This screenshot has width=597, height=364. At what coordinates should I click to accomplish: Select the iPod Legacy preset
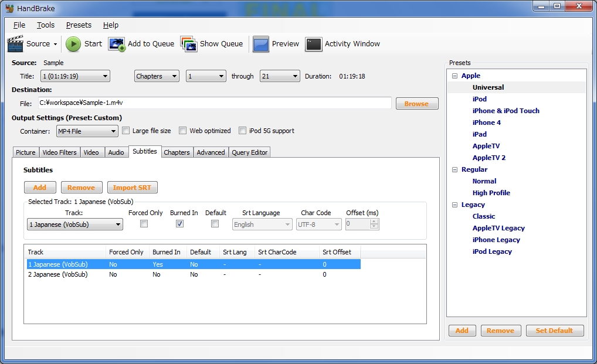492,251
